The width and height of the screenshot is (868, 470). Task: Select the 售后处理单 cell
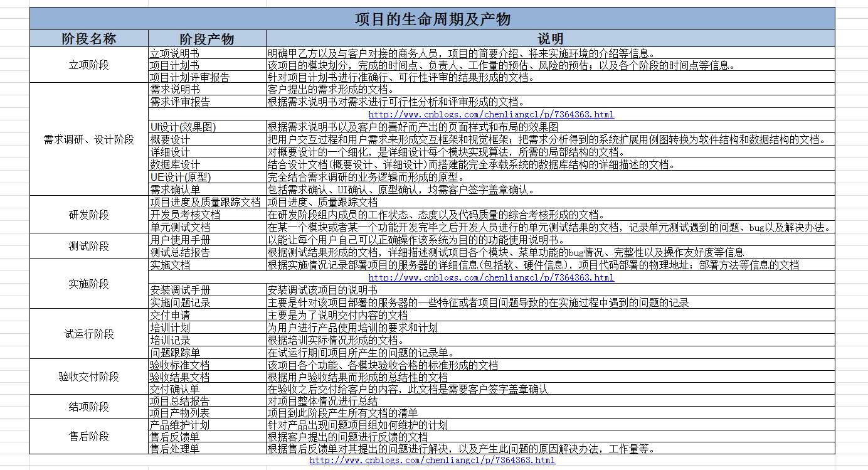point(207,449)
